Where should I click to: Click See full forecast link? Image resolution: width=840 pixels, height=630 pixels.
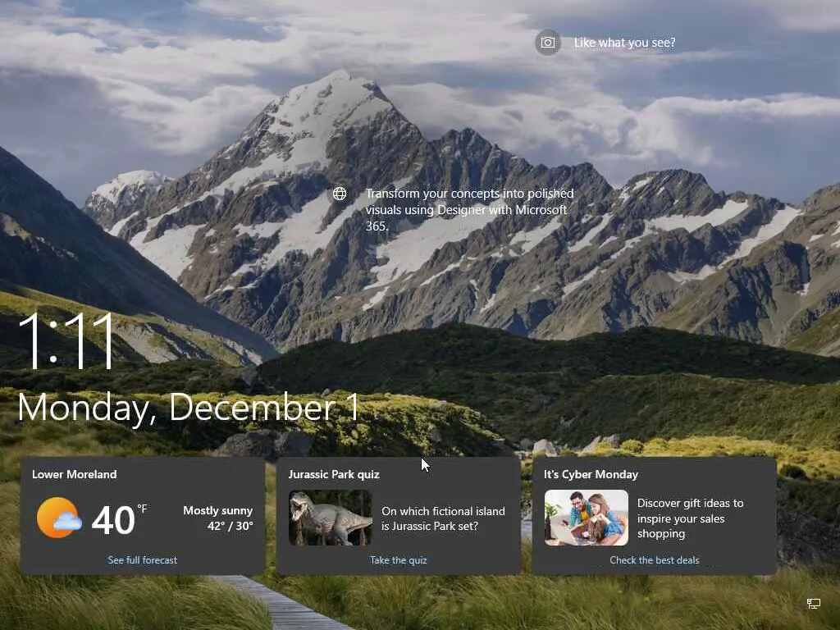coord(143,559)
